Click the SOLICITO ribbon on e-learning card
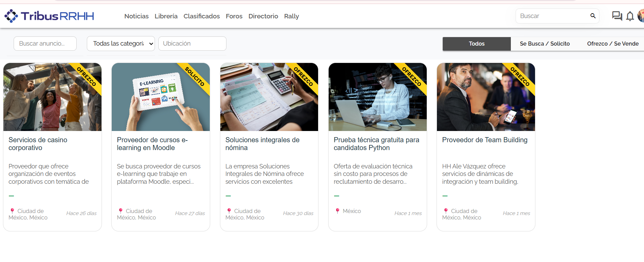The image size is (644, 262). [195, 77]
